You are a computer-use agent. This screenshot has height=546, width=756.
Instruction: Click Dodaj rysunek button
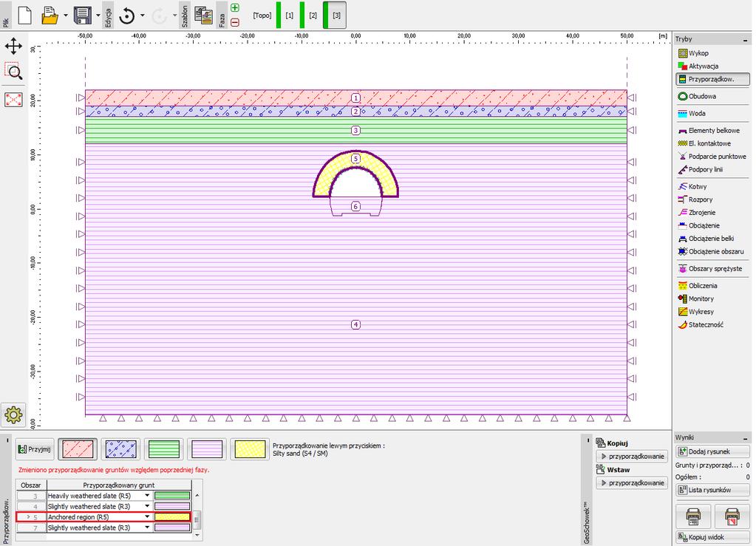tap(712, 451)
